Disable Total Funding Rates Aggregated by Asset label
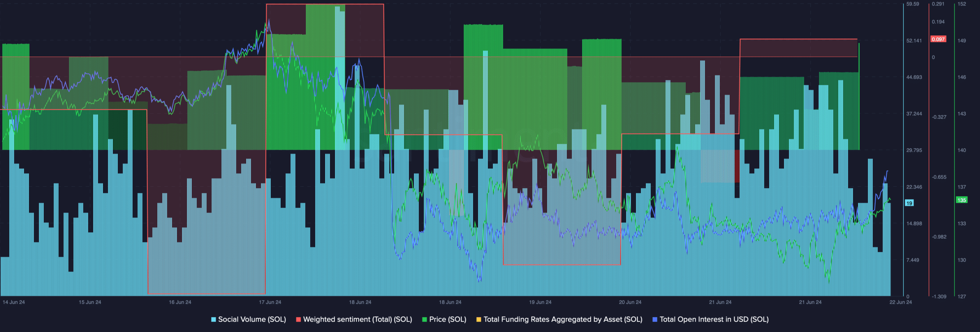This screenshot has height=332, width=980. point(563,319)
